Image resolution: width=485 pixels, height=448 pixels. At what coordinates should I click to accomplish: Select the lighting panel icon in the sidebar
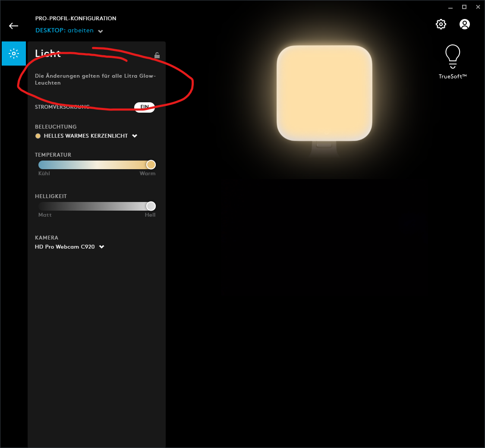click(14, 54)
